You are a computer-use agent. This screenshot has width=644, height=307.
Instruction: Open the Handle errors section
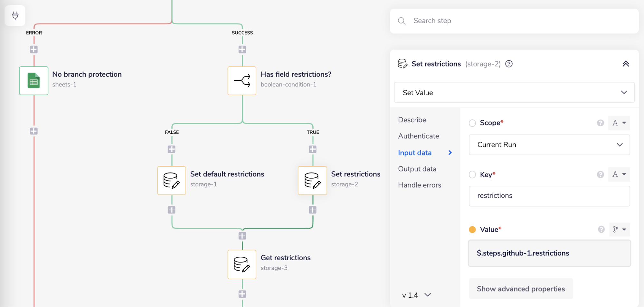(x=420, y=185)
